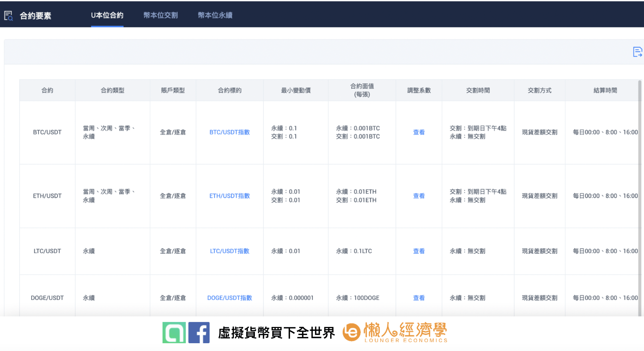
Task: Click the 永續 contract type in DOGE/USDT row
Action: pos(89,298)
